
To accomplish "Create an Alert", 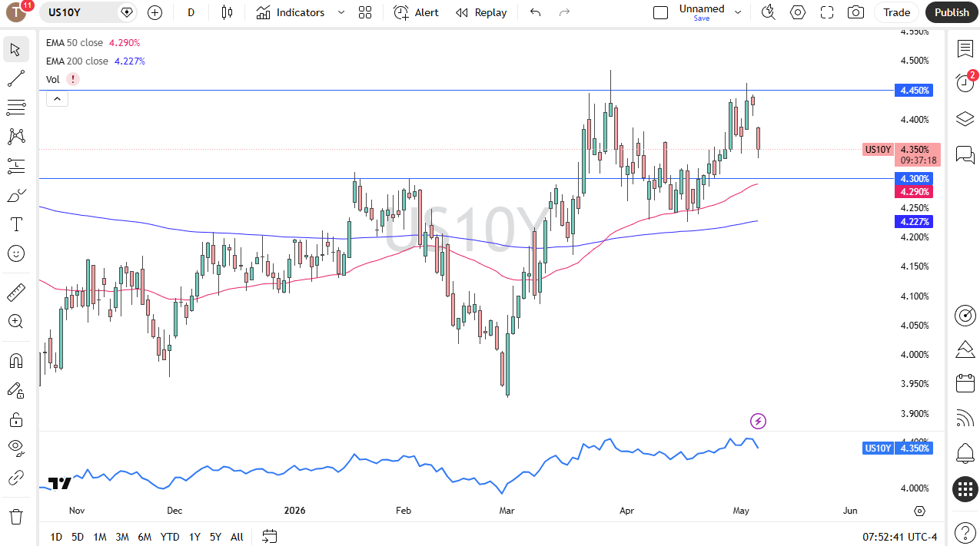I will coord(417,12).
